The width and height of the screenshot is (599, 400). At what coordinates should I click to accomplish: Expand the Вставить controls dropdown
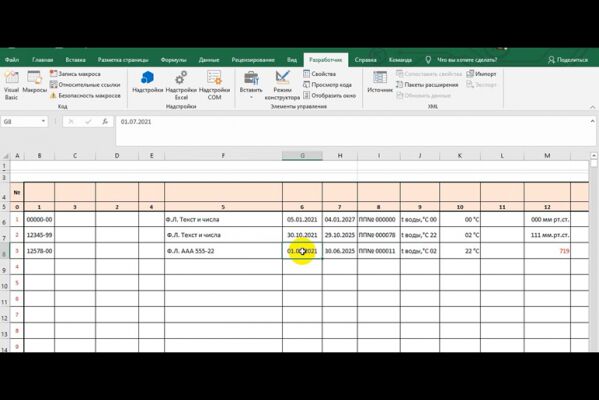click(251, 86)
